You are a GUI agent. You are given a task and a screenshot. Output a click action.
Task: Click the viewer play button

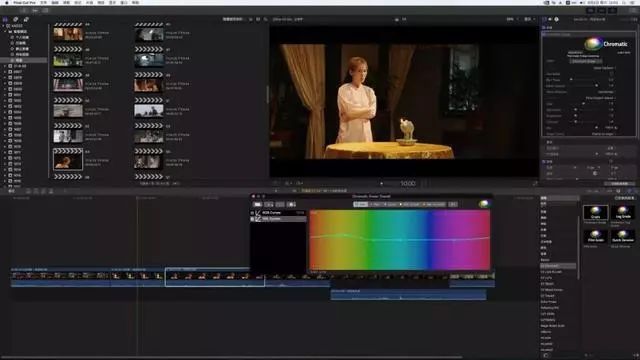382,184
